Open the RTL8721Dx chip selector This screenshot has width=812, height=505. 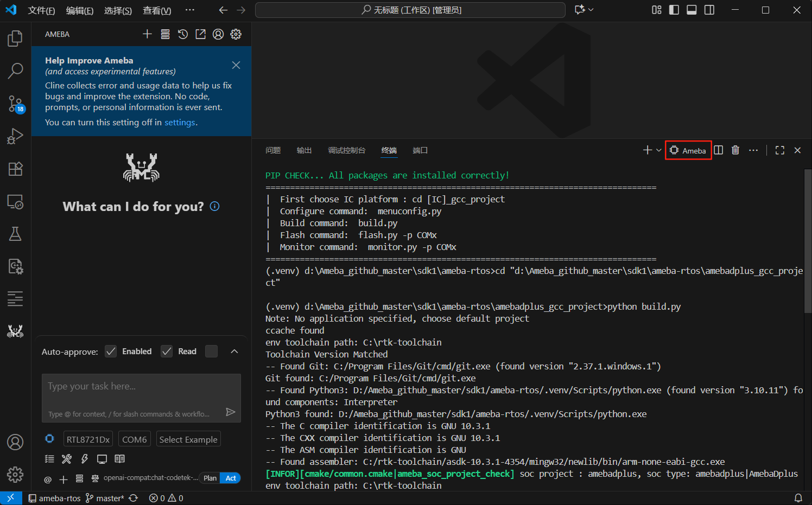[88, 439]
